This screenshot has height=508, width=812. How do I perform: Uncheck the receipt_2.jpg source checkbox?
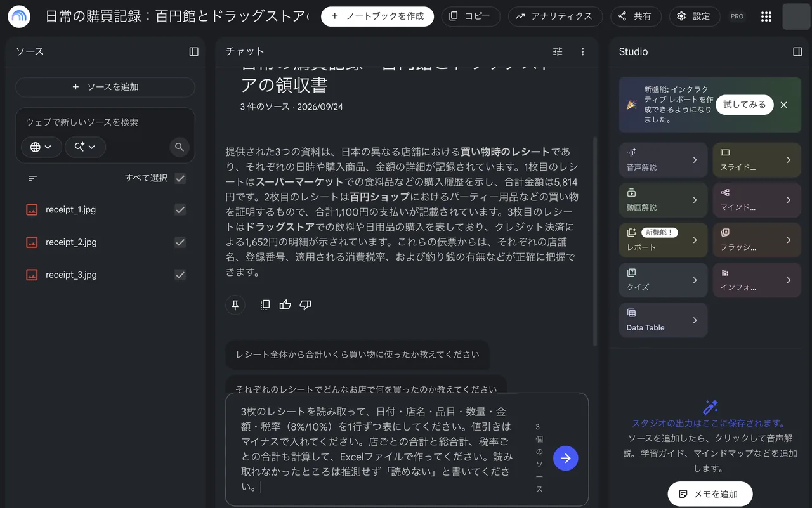(x=180, y=242)
